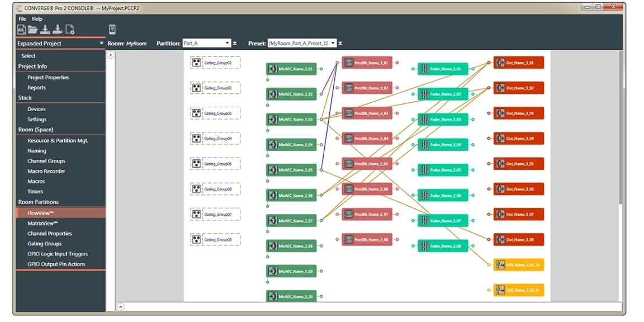This screenshot has height=322, width=644.
Task: Open MatrixView in the sidebar
Action: tap(42, 223)
